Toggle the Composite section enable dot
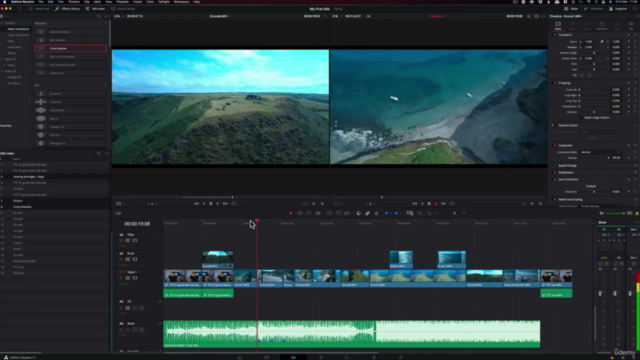This screenshot has height=360, width=640. pyautogui.click(x=555, y=145)
